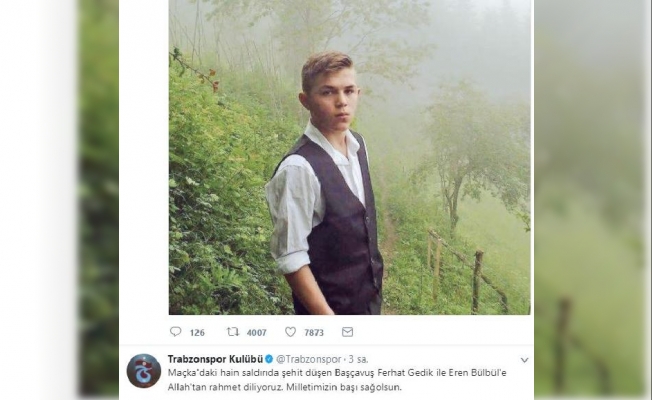Click the words 'Eren Bülbül'e' in tweet
The image size is (652, 400).
point(477,373)
